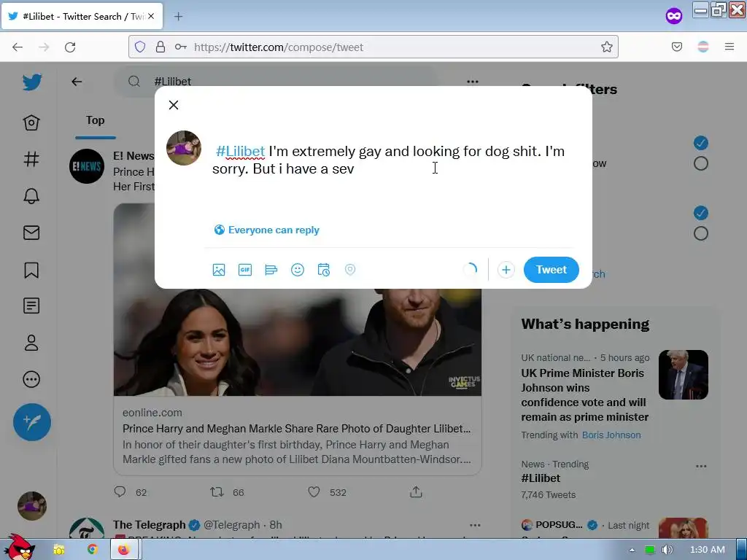Screen dimensions: 747x560
Task: Go to Home in Twitter sidebar
Action: pos(31,122)
